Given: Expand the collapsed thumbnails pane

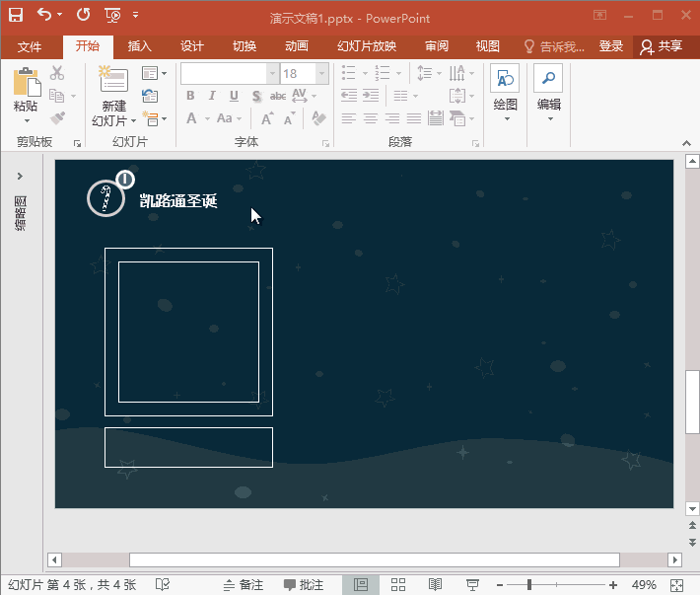Looking at the screenshot, I should [x=20, y=175].
